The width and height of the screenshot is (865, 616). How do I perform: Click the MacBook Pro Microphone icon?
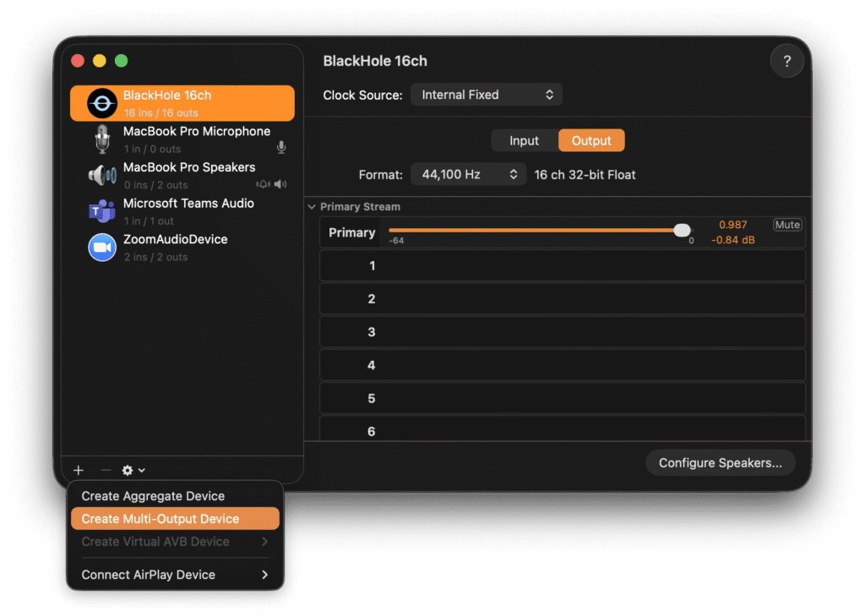coord(102,139)
